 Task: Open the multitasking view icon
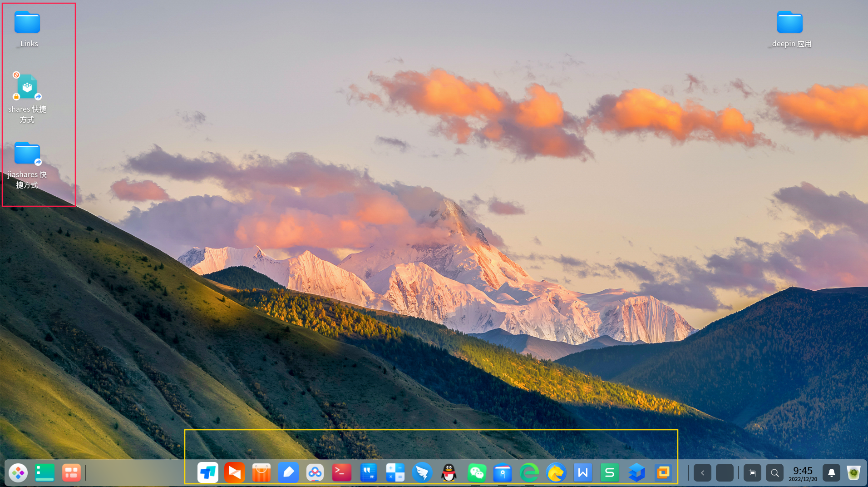pyautogui.click(x=71, y=473)
